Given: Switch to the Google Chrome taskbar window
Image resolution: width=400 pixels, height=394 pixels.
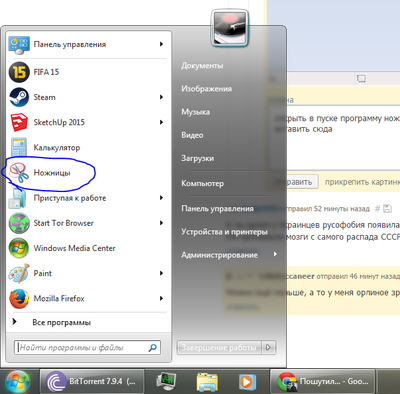Looking at the screenshot, I should (322, 381).
